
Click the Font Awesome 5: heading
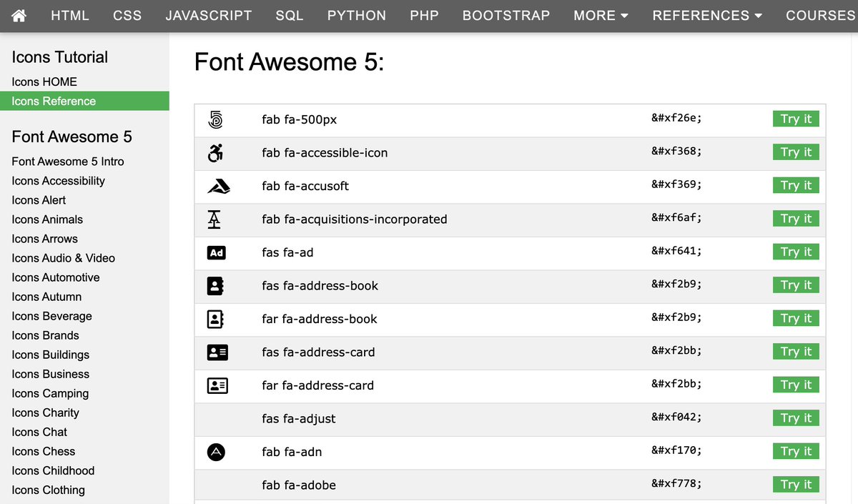290,62
